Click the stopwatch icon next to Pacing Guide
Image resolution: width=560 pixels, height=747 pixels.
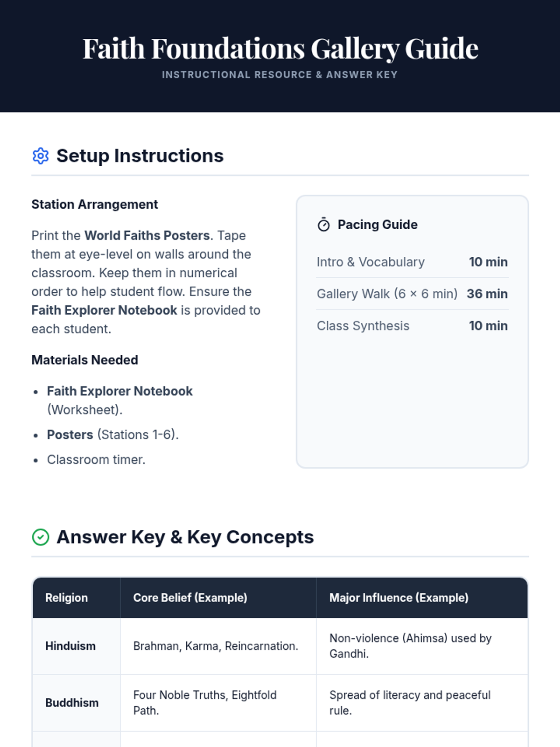[x=323, y=225]
